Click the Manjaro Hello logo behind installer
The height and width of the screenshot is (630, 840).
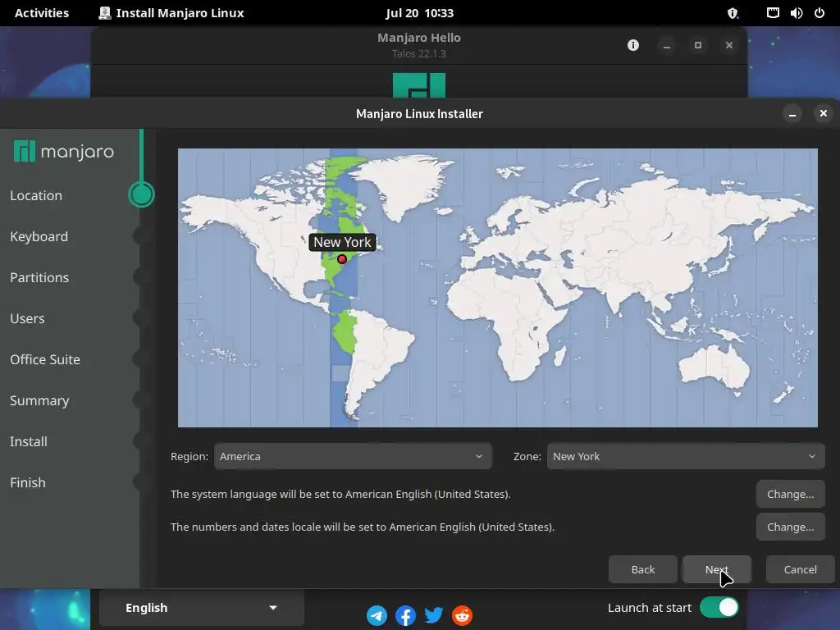(x=419, y=85)
